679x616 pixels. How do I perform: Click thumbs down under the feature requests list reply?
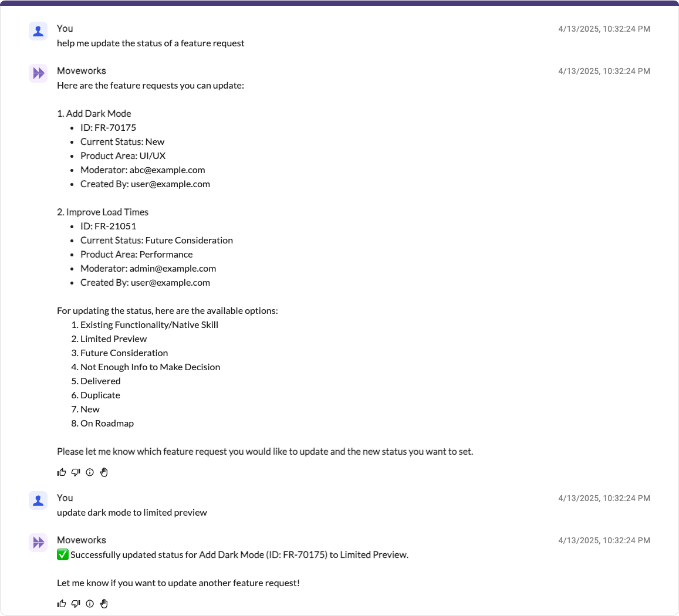point(76,472)
